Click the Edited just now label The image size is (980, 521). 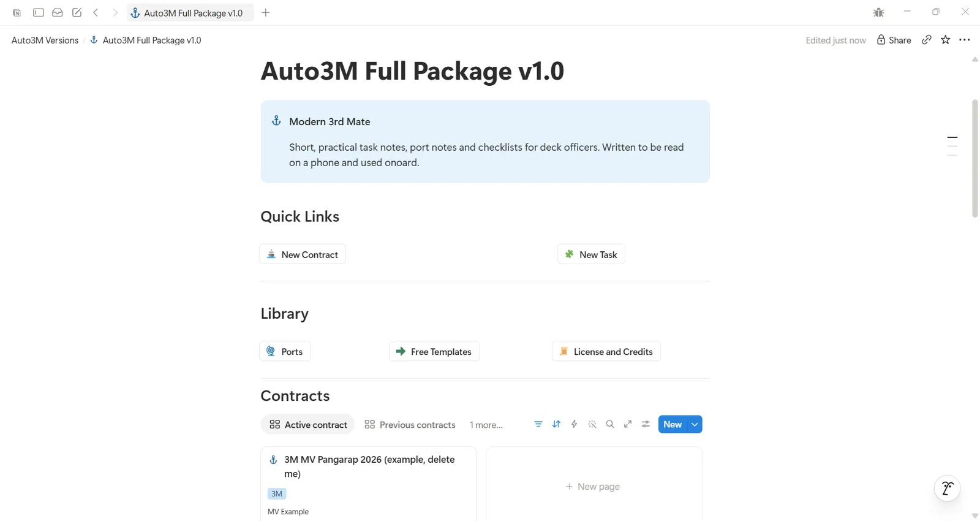pyautogui.click(x=835, y=40)
